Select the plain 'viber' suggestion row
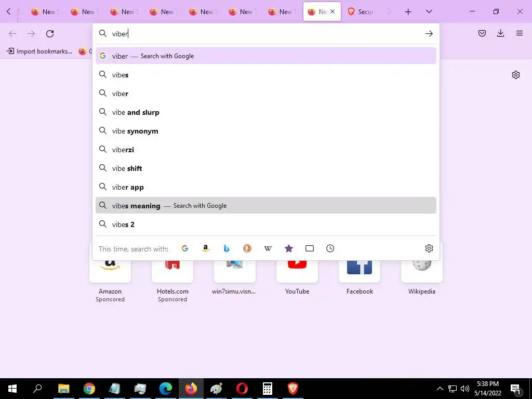The height and width of the screenshot is (399, 532). click(x=265, y=94)
